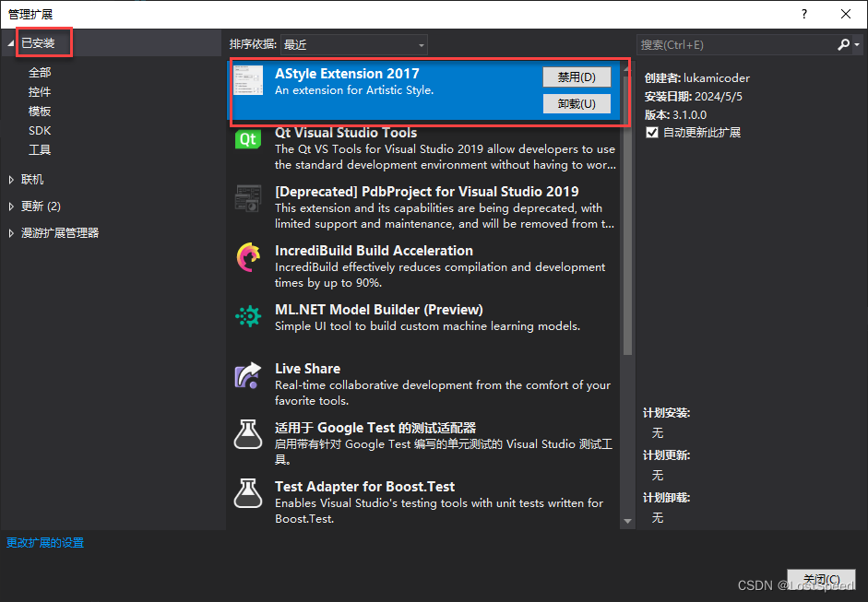
Task: Click the green Qt Visual Studio Tools icon
Action: (x=248, y=139)
